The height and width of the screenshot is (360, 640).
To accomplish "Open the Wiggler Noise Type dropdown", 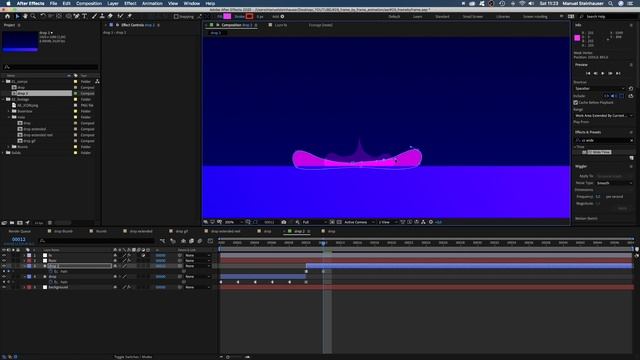I will point(614,183).
